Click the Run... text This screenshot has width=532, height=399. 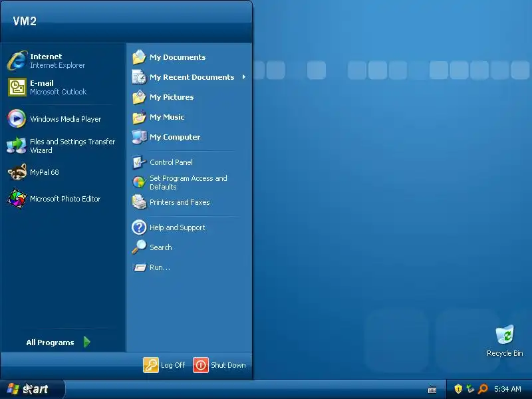160,267
